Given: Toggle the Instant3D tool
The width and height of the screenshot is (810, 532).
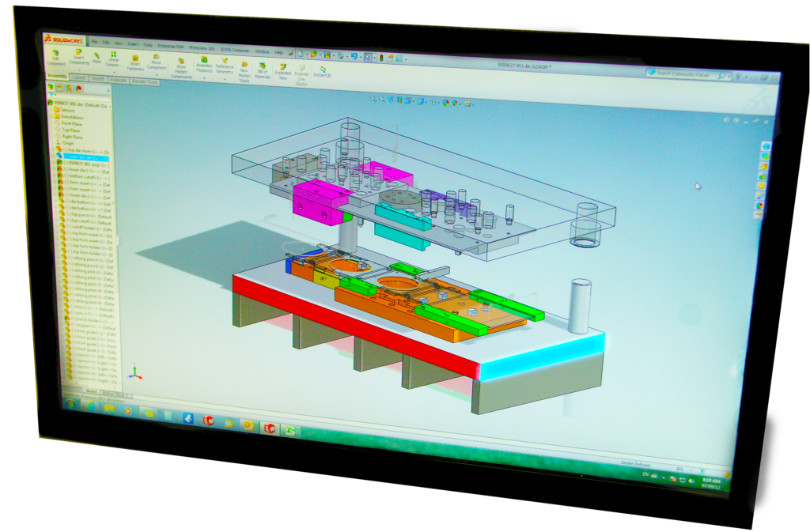Looking at the screenshot, I should pyautogui.click(x=322, y=72).
